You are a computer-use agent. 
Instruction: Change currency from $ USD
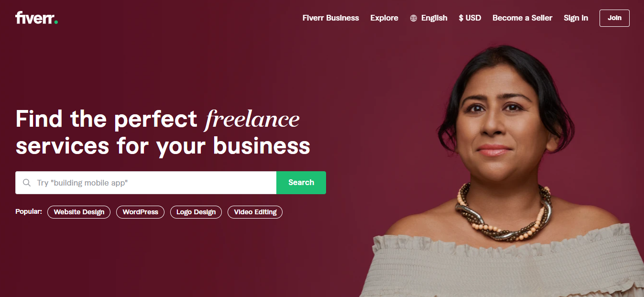point(470,18)
